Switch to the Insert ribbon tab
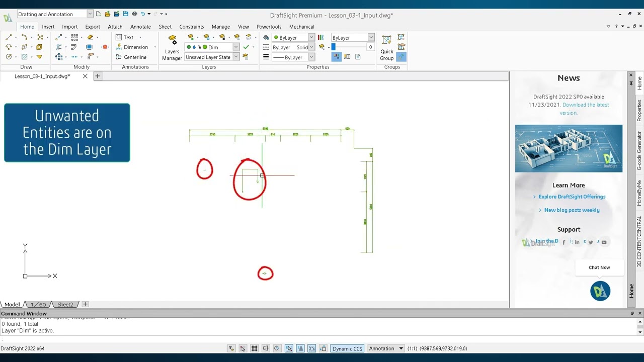This screenshot has height=362, width=644. [x=48, y=27]
